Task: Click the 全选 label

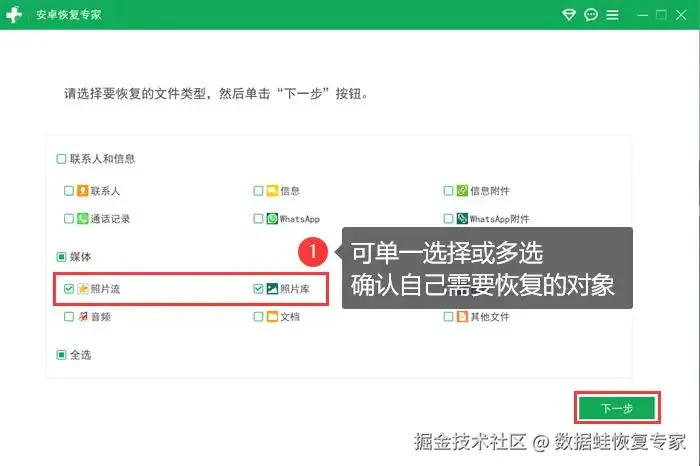Action: point(80,355)
